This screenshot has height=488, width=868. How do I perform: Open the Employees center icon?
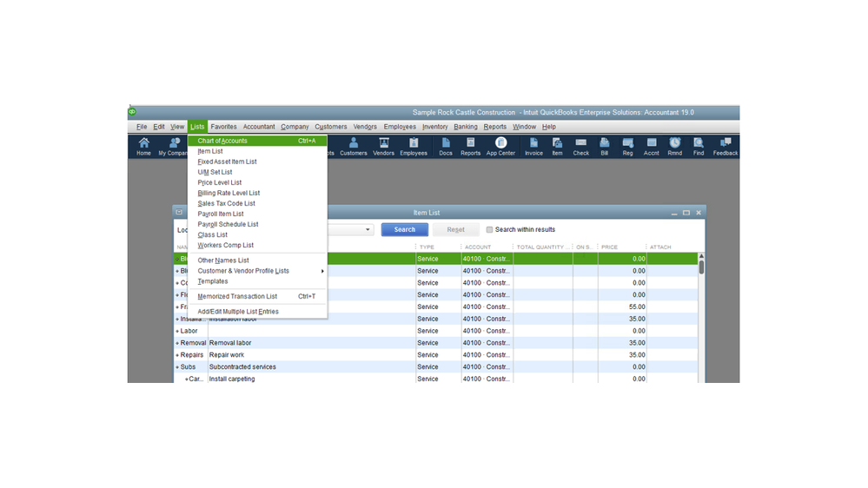coord(414,147)
